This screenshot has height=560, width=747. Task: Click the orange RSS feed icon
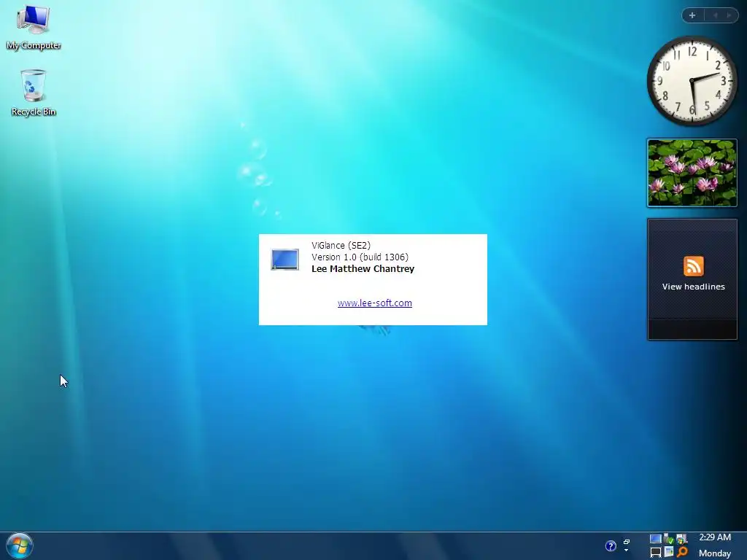[693, 265]
